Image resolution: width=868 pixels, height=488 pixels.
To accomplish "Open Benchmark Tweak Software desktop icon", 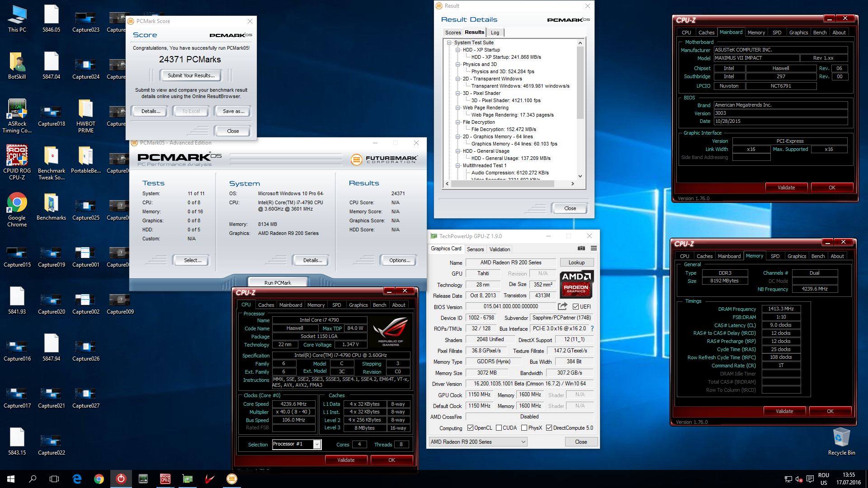I will tap(52, 163).
